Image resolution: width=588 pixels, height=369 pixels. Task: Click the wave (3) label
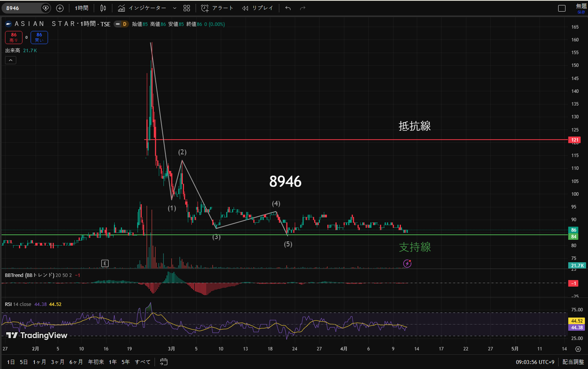[x=216, y=237]
